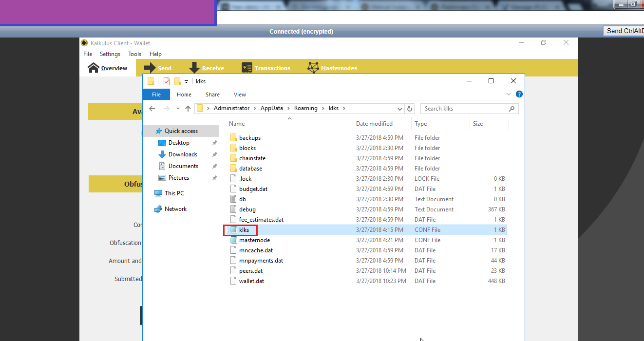This screenshot has width=644, height=341.
Task: Expand the address bar history dropdown
Action: (x=400, y=109)
